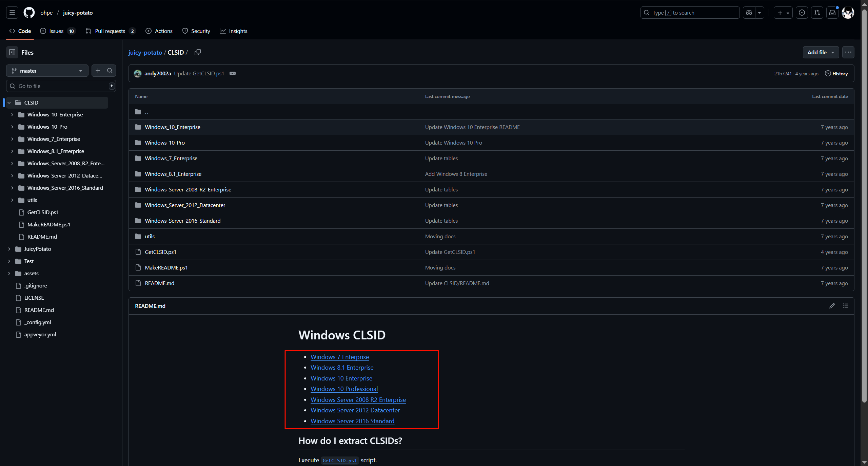Open the Add file dropdown
868x466 pixels.
(x=821, y=52)
